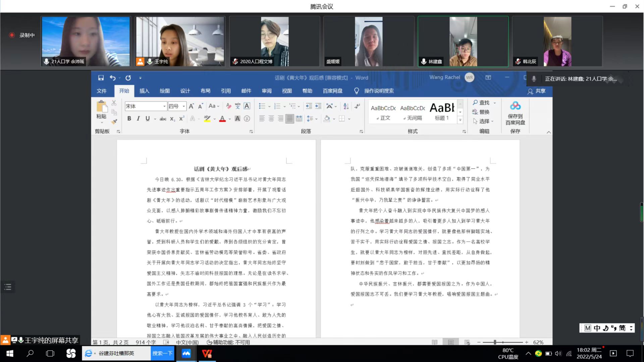The width and height of the screenshot is (644, 362).
Task: Click the bulleted list icon
Action: click(x=262, y=106)
